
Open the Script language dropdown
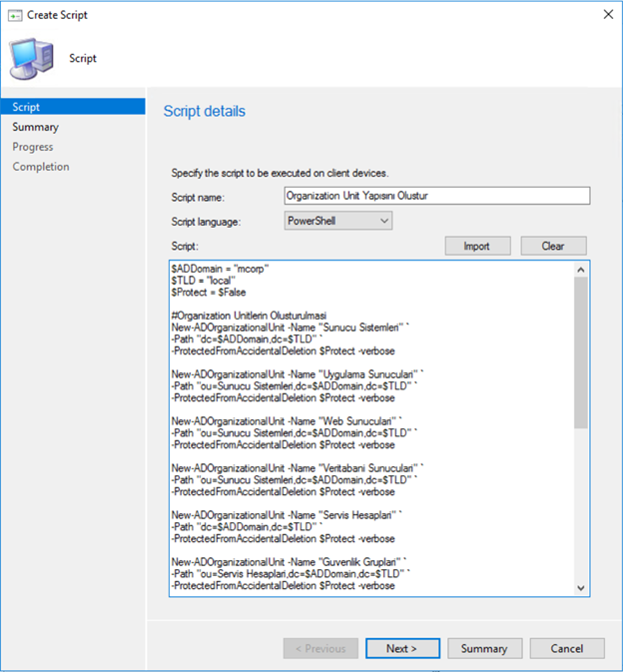338,221
